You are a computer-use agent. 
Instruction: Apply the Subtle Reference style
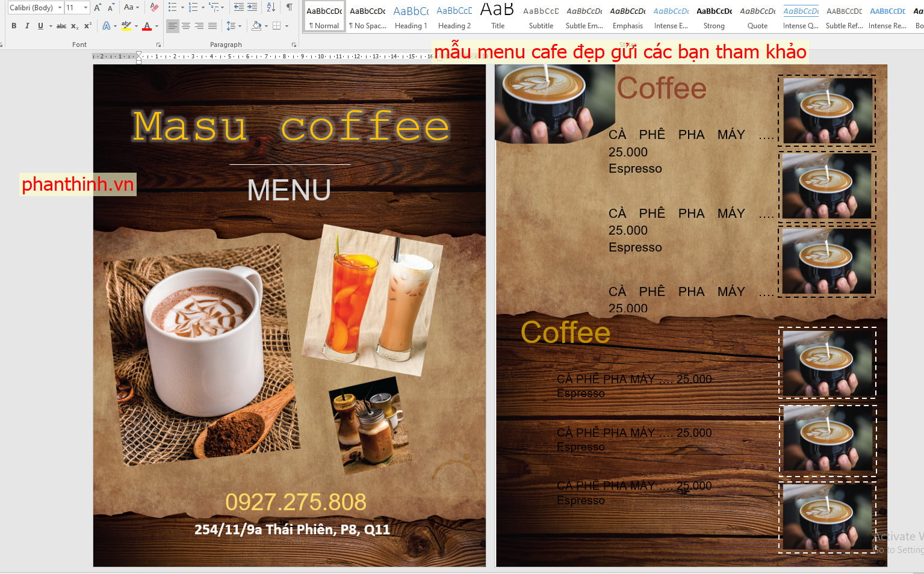pos(845,17)
